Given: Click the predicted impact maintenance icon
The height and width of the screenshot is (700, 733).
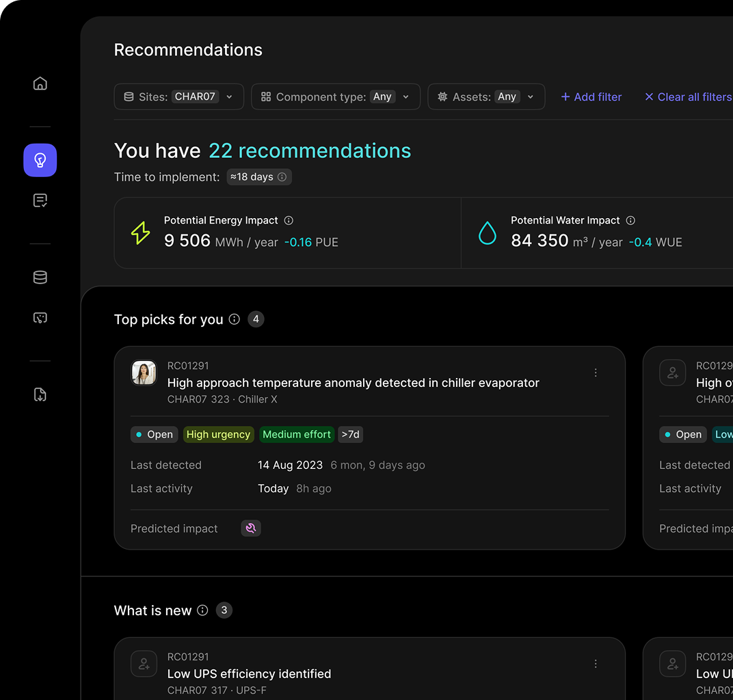Looking at the screenshot, I should [251, 528].
